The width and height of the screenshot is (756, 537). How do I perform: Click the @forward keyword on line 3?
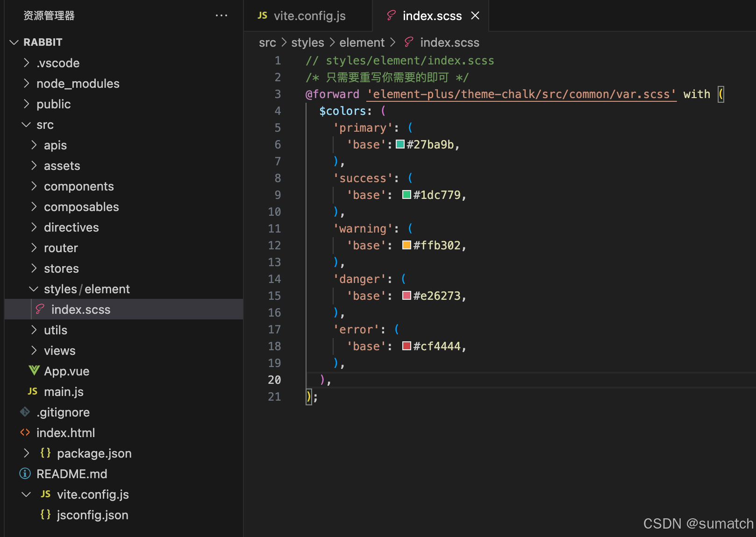(332, 94)
